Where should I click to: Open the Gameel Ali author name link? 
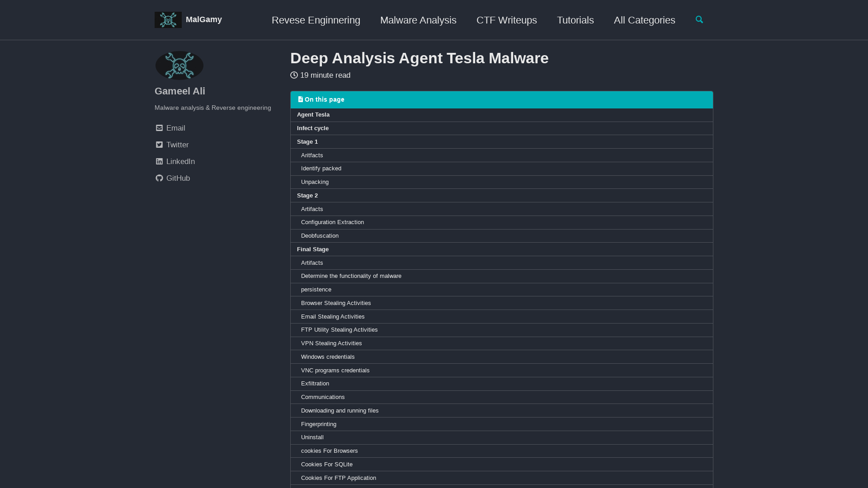pos(180,91)
